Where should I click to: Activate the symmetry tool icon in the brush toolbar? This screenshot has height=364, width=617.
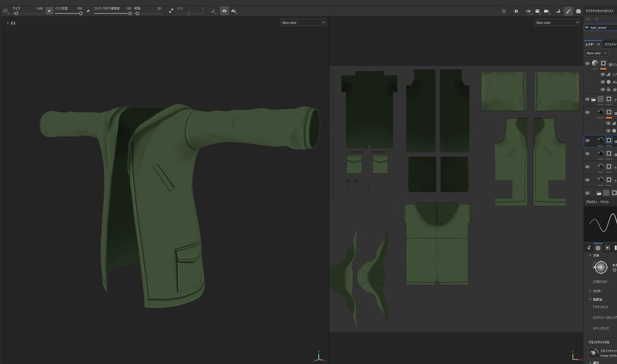(x=225, y=10)
